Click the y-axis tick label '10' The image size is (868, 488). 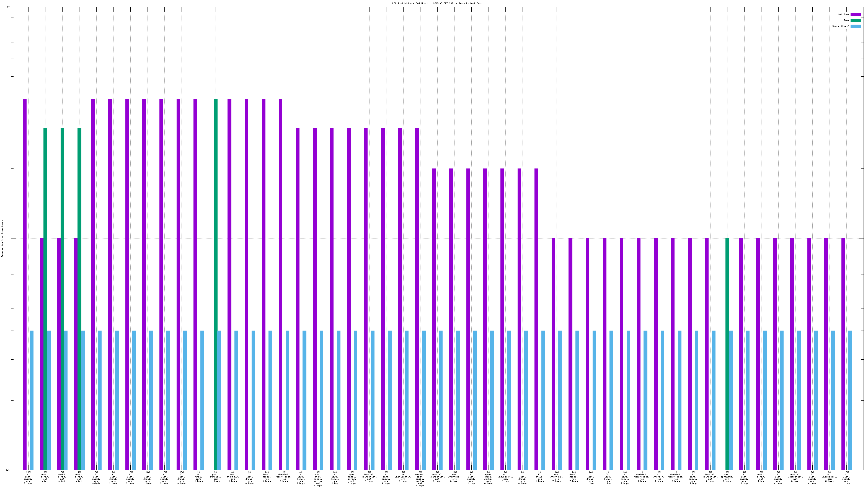(8, 7)
